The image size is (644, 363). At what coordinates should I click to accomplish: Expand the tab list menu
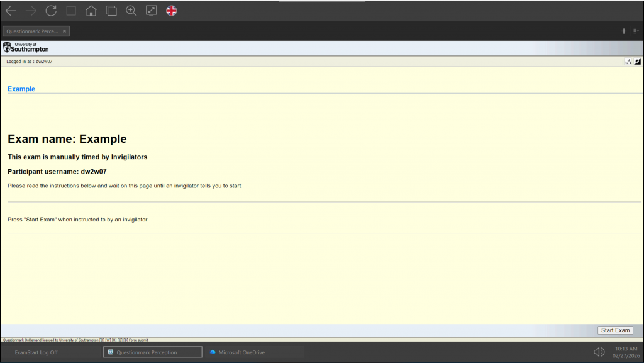pos(636,31)
